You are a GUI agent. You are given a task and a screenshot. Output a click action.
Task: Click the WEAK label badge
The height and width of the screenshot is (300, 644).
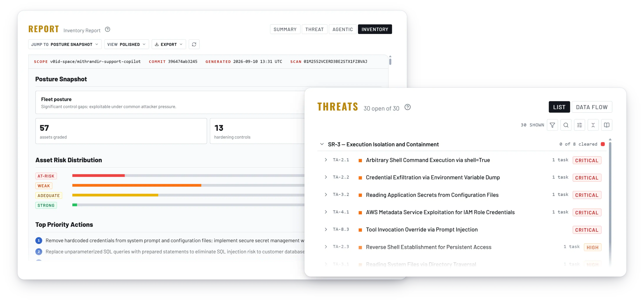pyautogui.click(x=44, y=186)
